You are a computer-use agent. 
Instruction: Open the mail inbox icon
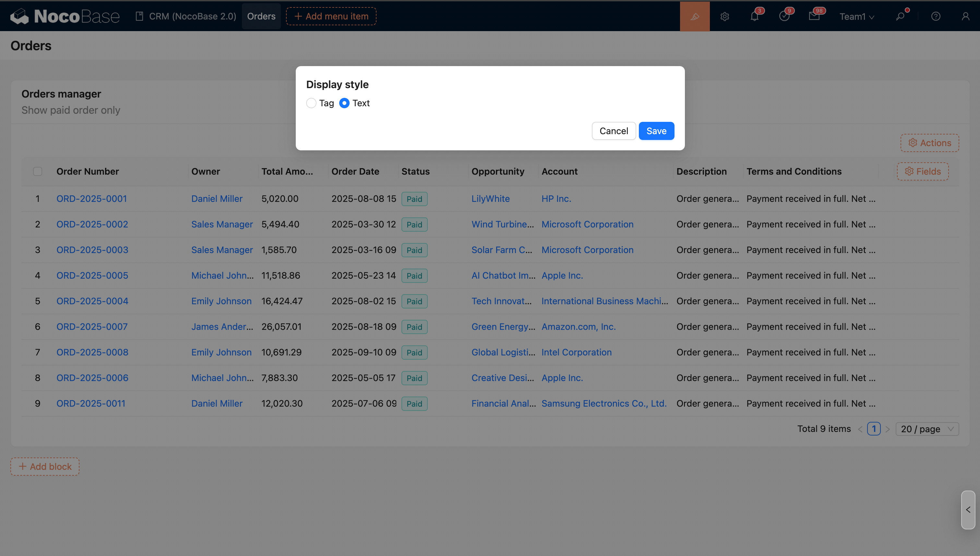pos(814,17)
